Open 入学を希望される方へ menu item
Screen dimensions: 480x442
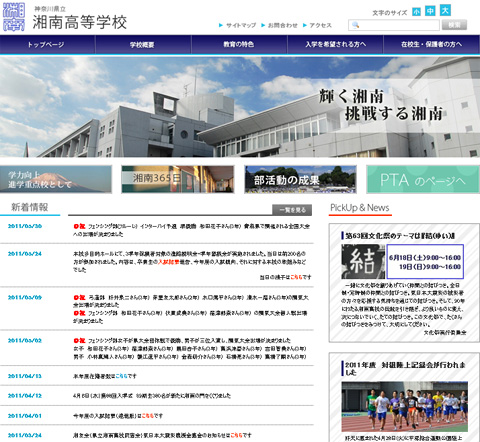(335, 44)
